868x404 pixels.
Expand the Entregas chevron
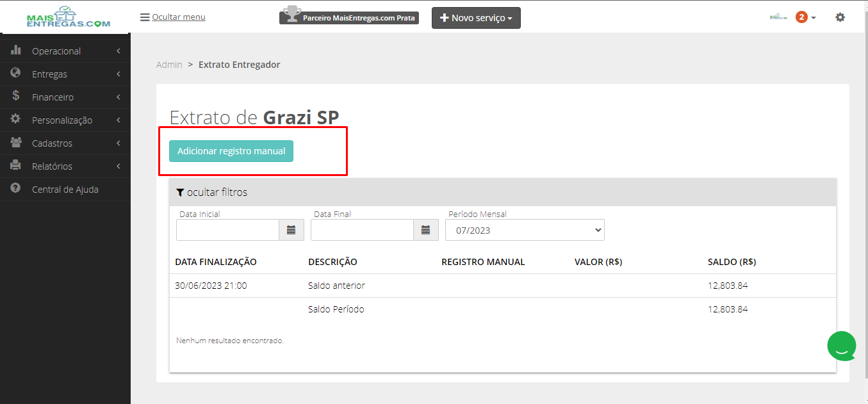click(x=119, y=74)
